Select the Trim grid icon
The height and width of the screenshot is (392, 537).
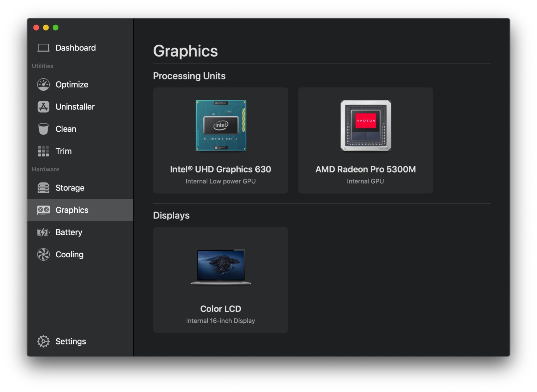point(43,151)
